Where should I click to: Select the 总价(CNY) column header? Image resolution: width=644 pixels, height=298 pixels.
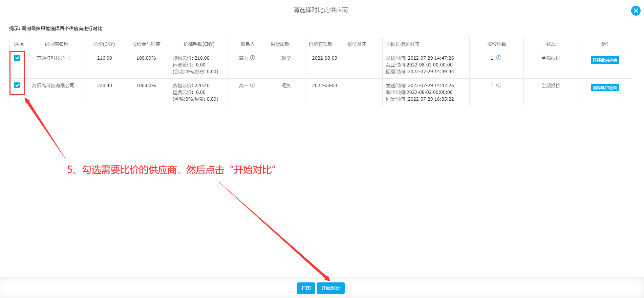click(104, 44)
